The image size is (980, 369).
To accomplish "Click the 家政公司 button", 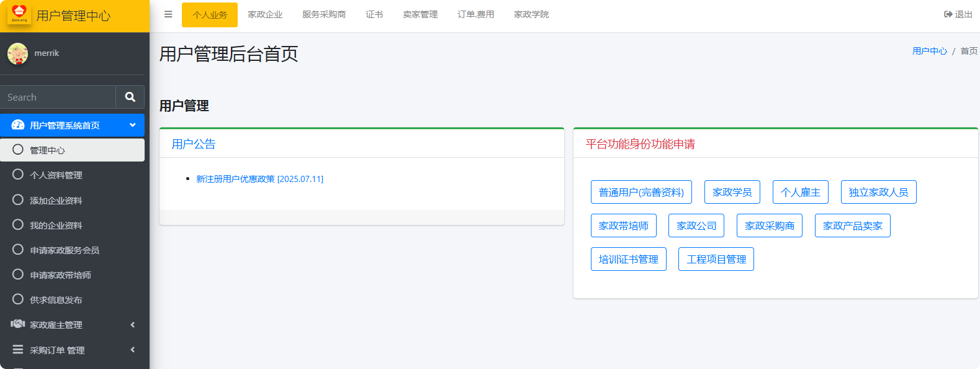I will tap(696, 225).
